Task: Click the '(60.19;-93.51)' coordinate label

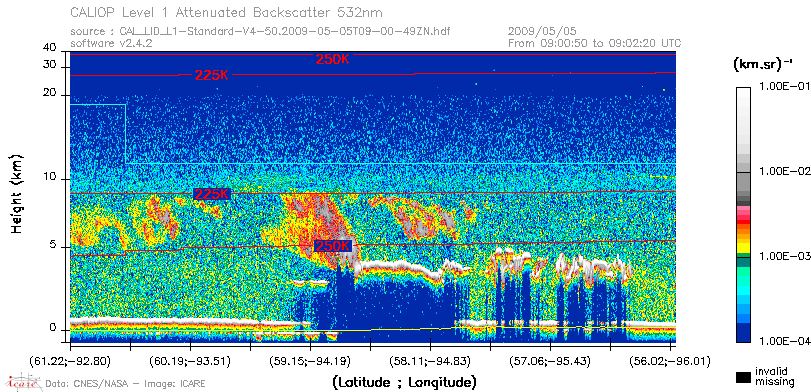Action: [191, 360]
